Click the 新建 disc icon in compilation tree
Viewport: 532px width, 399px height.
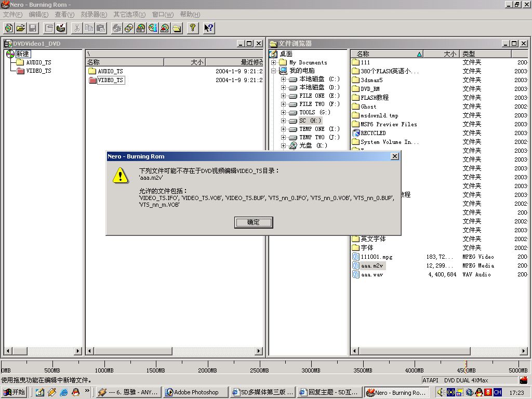pyautogui.click(x=10, y=54)
